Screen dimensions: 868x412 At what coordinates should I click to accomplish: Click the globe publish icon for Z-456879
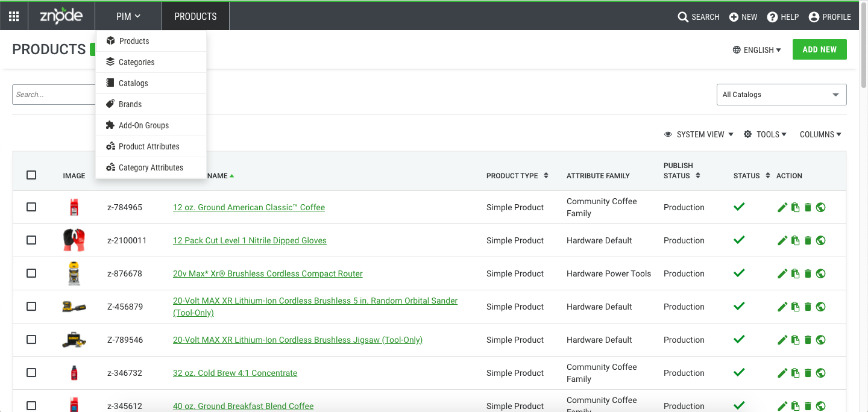point(820,307)
